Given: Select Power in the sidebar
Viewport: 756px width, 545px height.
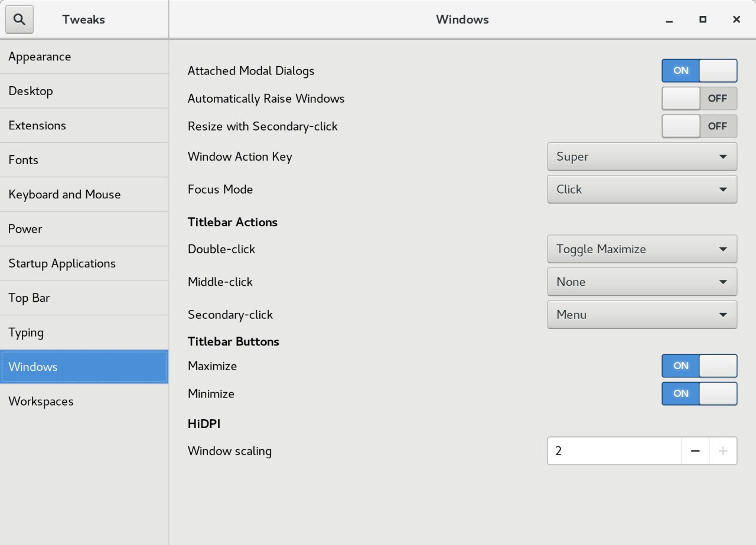Looking at the screenshot, I should pos(84,229).
